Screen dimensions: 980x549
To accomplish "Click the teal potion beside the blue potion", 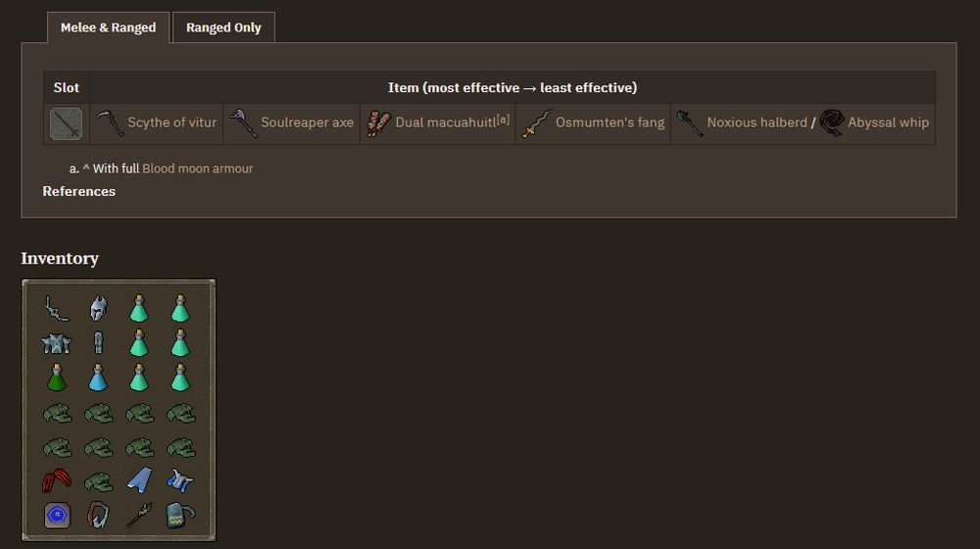I will (x=139, y=377).
